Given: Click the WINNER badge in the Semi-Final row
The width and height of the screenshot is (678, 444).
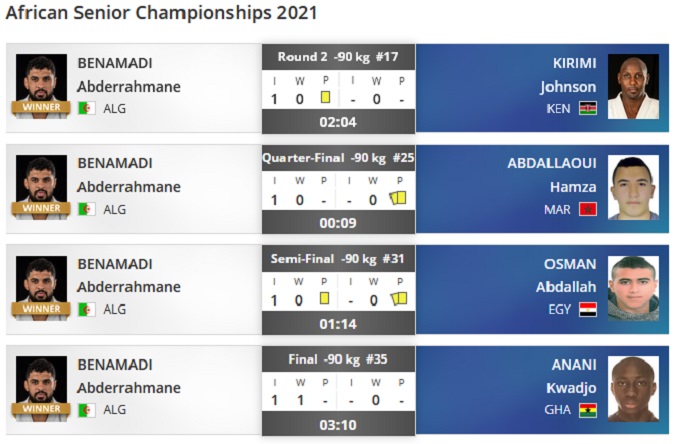Looking at the screenshot, I should tap(41, 309).
